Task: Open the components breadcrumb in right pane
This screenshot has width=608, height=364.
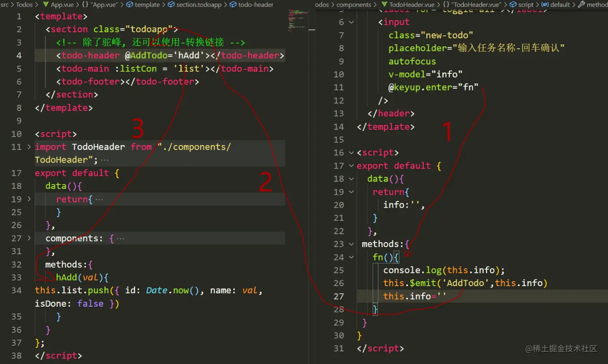Action: coord(354,4)
